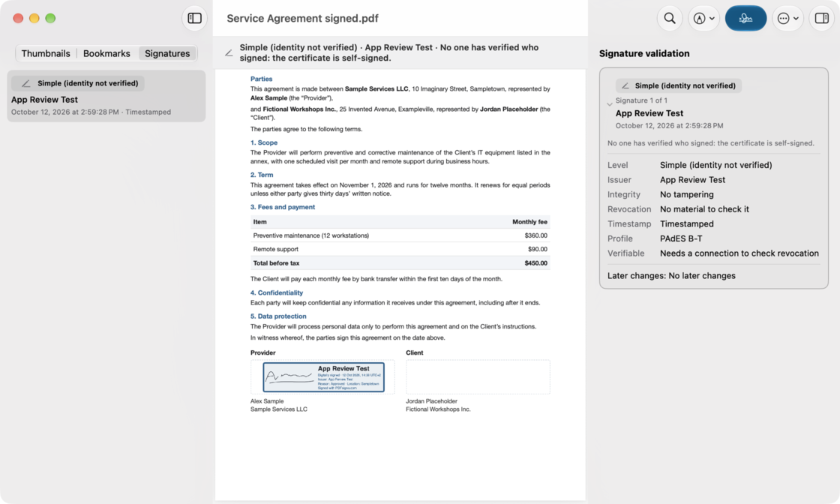Click 'Later changes: No later changes' line
Image resolution: width=840 pixels, height=504 pixels.
point(671,276)
